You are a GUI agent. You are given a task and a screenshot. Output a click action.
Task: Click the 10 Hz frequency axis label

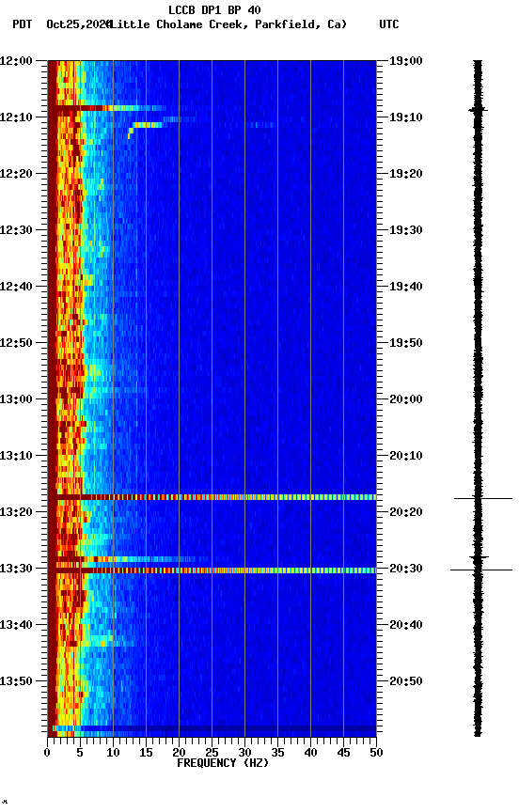coord(113,753)
